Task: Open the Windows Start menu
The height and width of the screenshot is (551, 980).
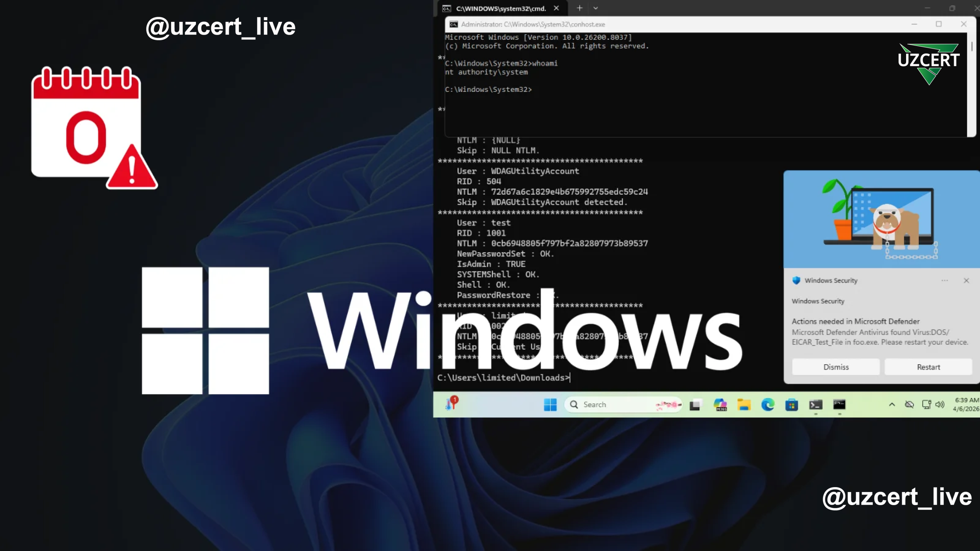Action: [550, 404]
